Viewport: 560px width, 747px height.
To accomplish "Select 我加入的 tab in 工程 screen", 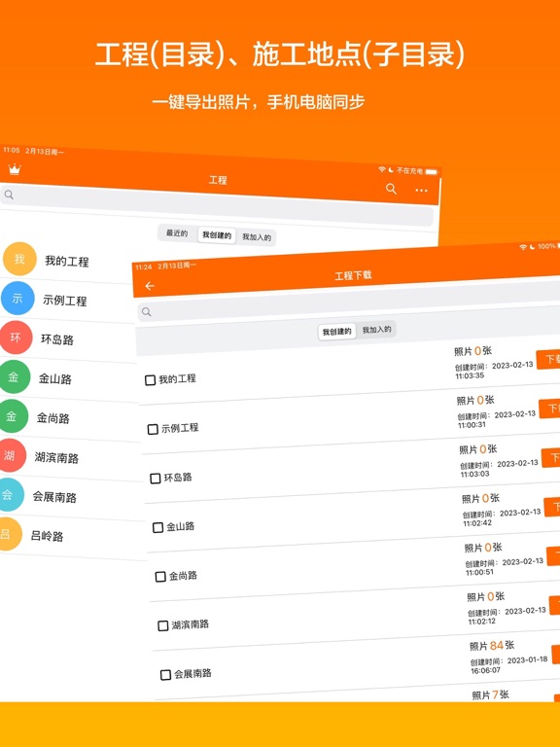I will (257, 236).
